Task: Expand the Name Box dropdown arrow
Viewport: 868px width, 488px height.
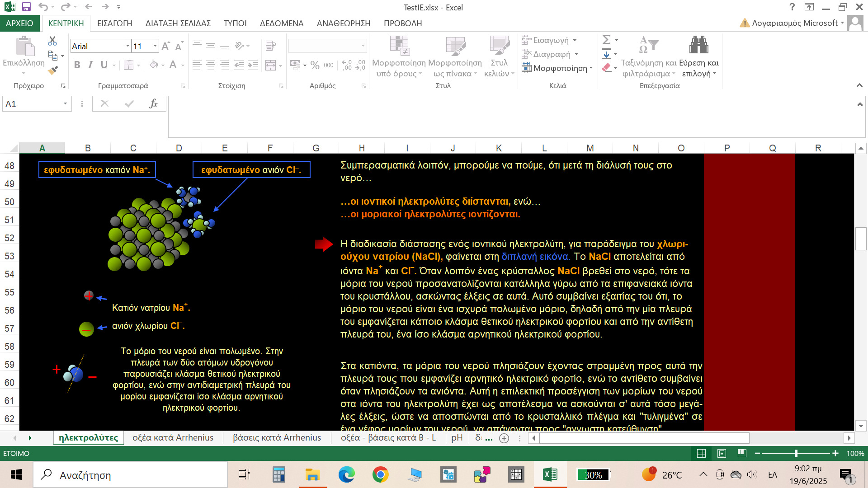Action: tap(65, 104)
